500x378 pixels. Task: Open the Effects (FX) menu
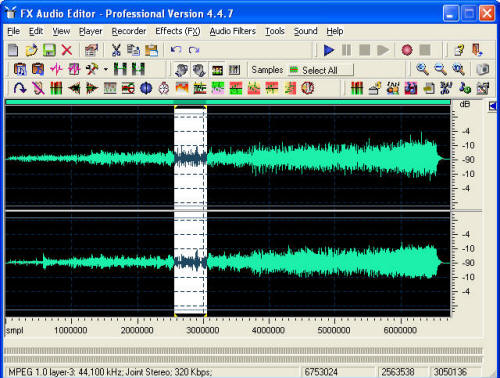178,31
